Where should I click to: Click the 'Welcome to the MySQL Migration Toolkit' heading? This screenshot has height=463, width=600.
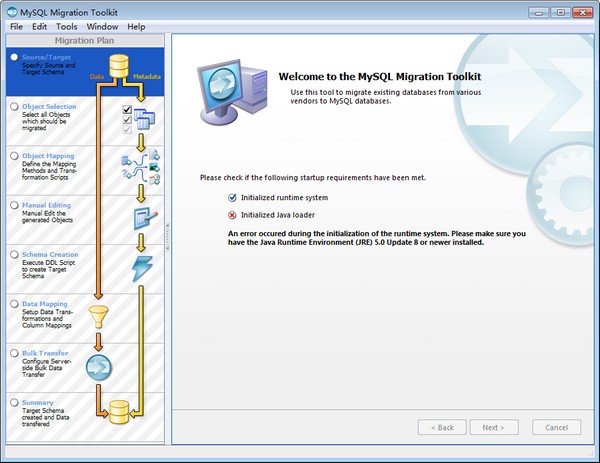point(380,77)
